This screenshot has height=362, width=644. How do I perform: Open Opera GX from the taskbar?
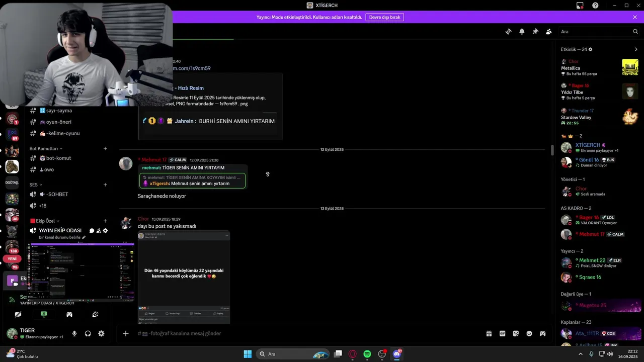pyautogui.click(x=353, y=354)
